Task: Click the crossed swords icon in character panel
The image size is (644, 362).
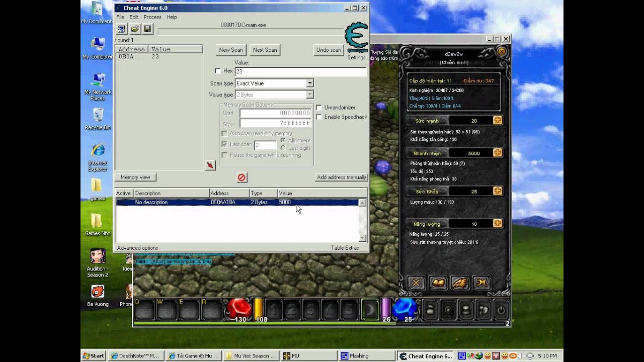Action: tap(416, 283)
